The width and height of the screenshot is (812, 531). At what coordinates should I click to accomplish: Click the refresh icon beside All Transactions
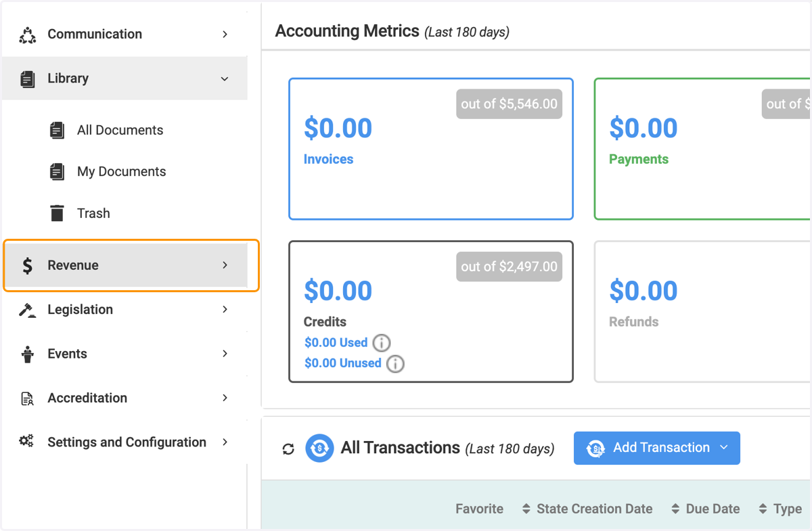click(288, 449)
